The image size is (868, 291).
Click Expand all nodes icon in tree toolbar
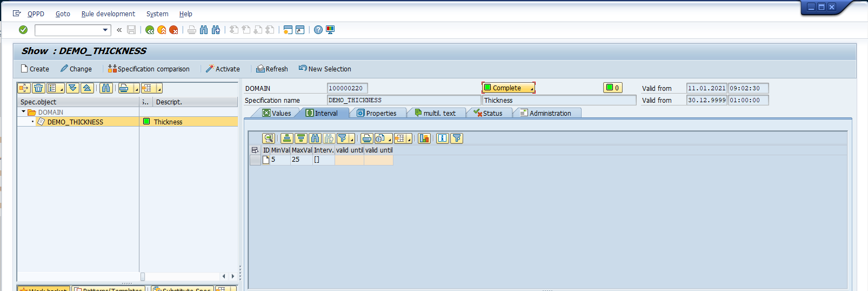(x=73, y=88)
